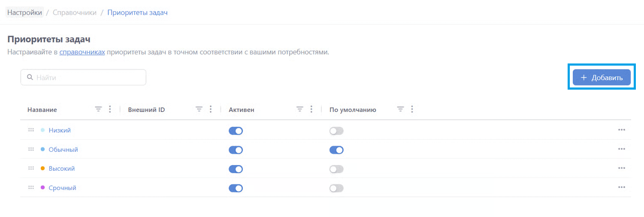Image resolution: width=644 pixels, height=217 pixels.
Task: Set Высокий as default priority toggle
Action: coord(336,169)
